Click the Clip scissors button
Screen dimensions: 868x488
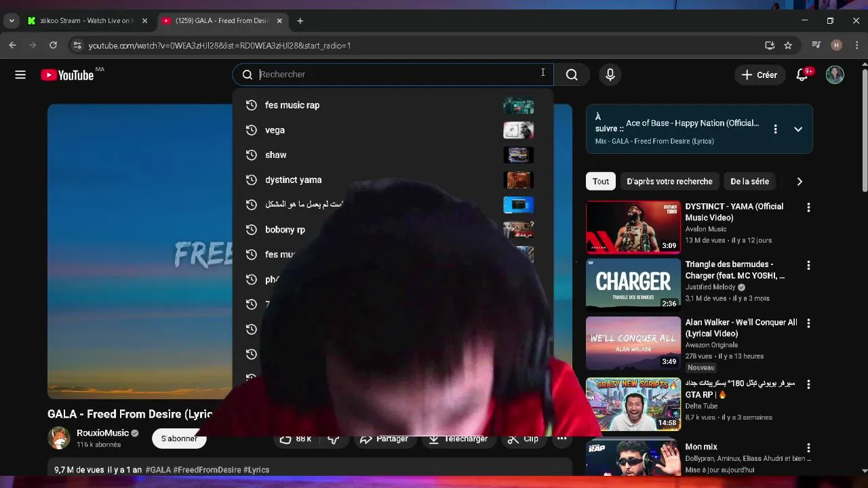click(522, 439)
